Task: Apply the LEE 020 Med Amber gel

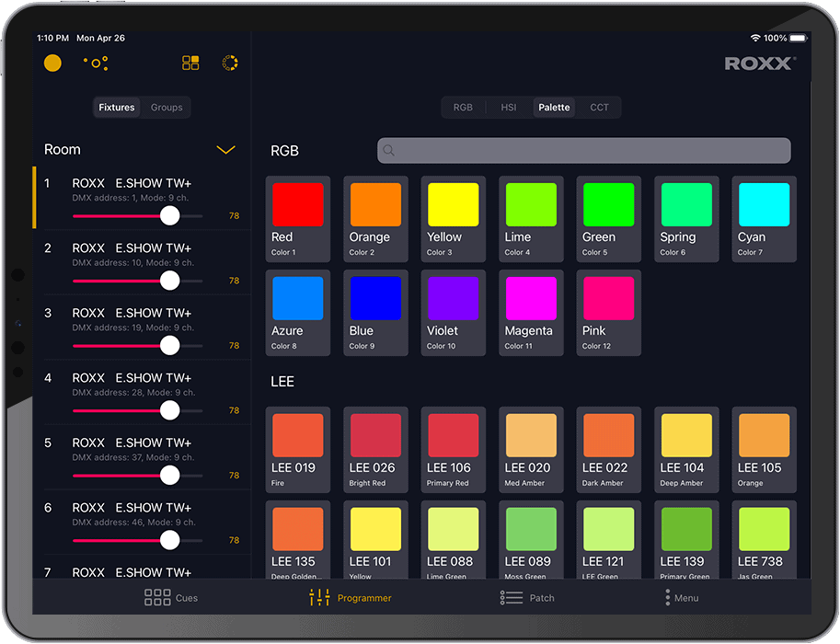Action: pyautogui.click(x=531, y=450)
